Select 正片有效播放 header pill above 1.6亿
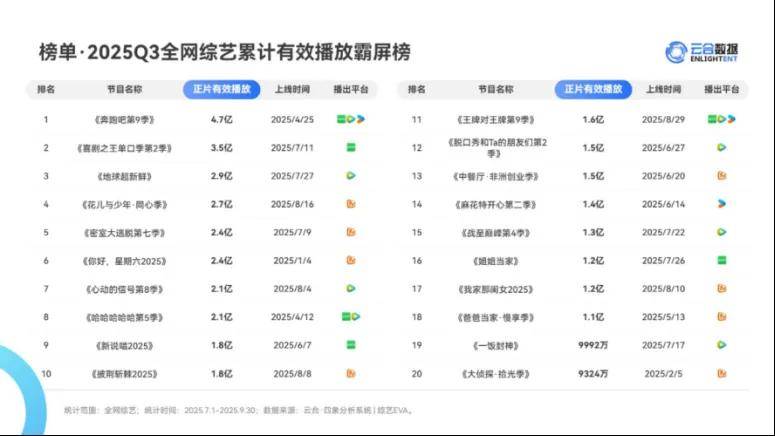This screenshot has height=436, width=775. point(593,89)
